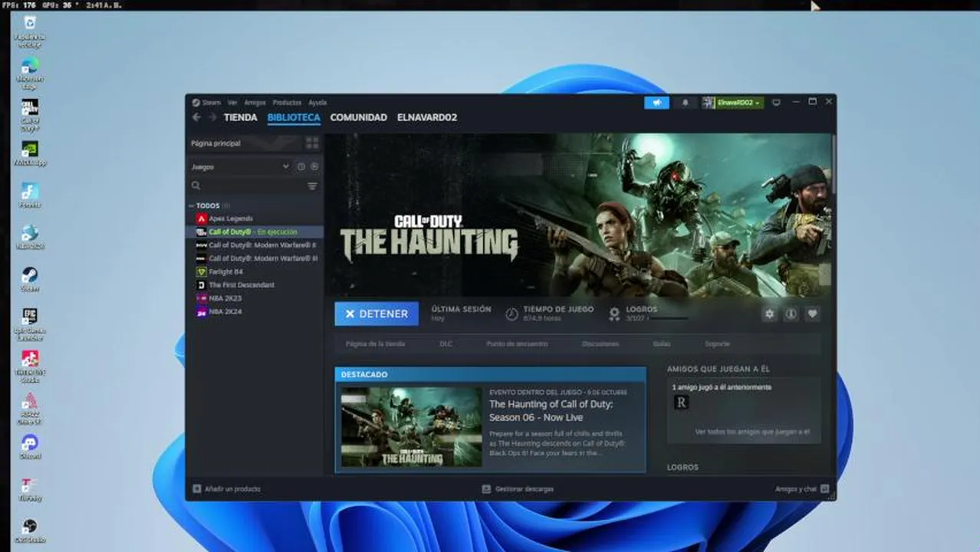This screenshot has width=980, height=552.
Task: Go to the TIENDA tab
Action: [240, 117]
